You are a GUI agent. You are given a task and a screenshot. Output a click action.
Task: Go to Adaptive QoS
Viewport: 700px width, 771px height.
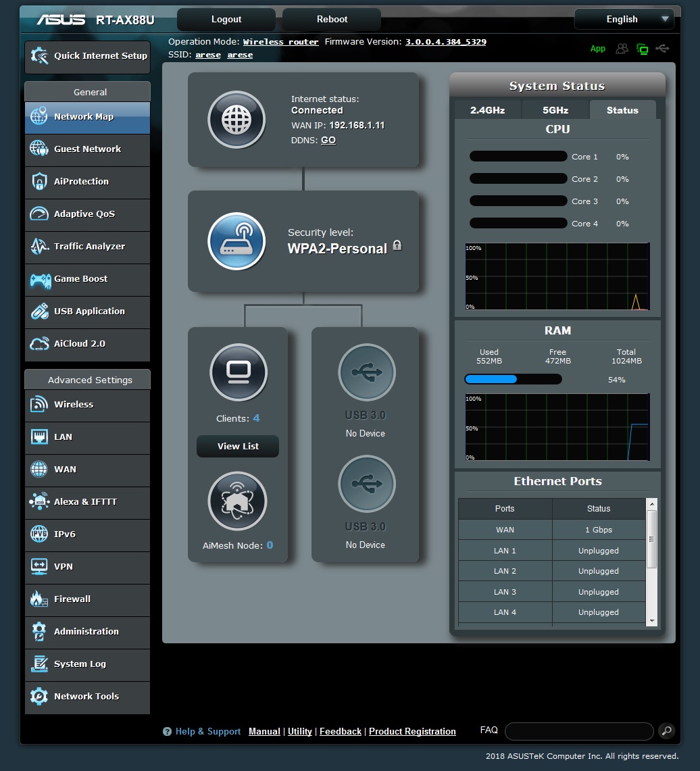click(x=88, y=214)
